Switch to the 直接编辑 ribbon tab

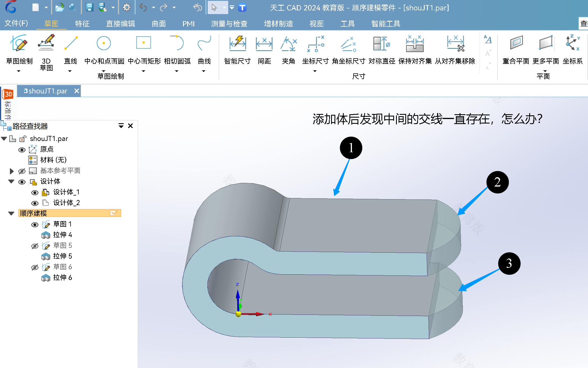pos(121,24)
